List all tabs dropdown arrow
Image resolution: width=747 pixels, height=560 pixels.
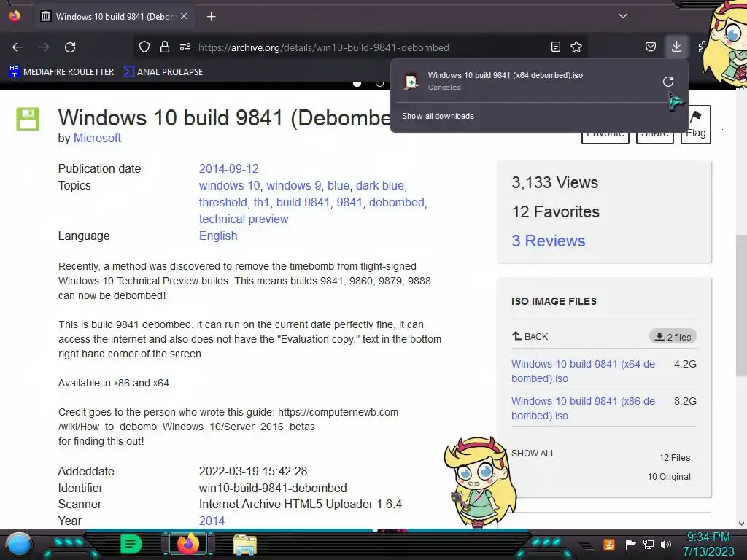point(623,16)
